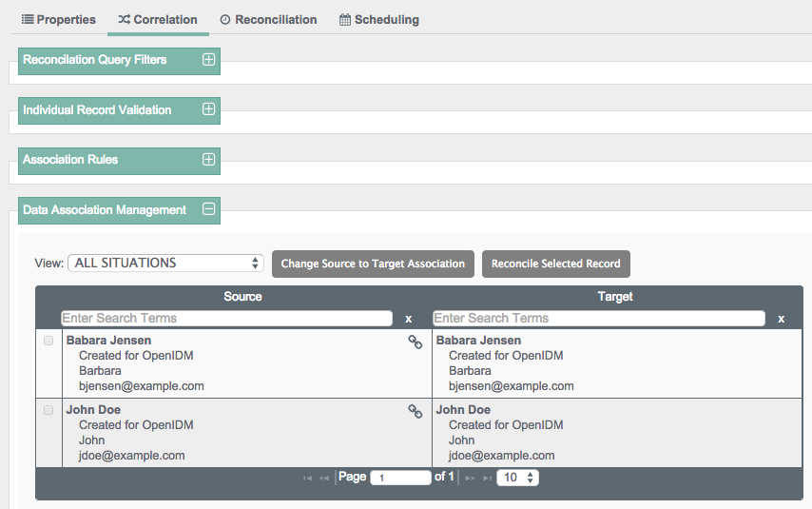Clear the Target search with x

781,319
